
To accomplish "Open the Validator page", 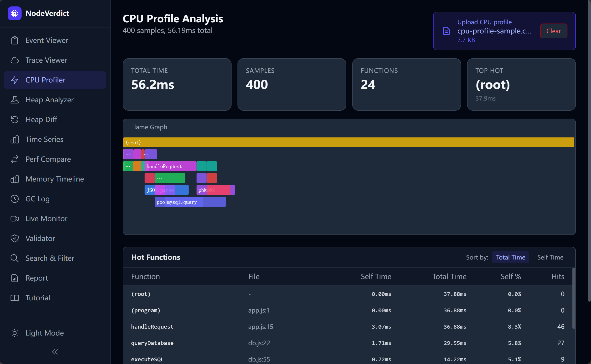I will click(x=55, y=238).
